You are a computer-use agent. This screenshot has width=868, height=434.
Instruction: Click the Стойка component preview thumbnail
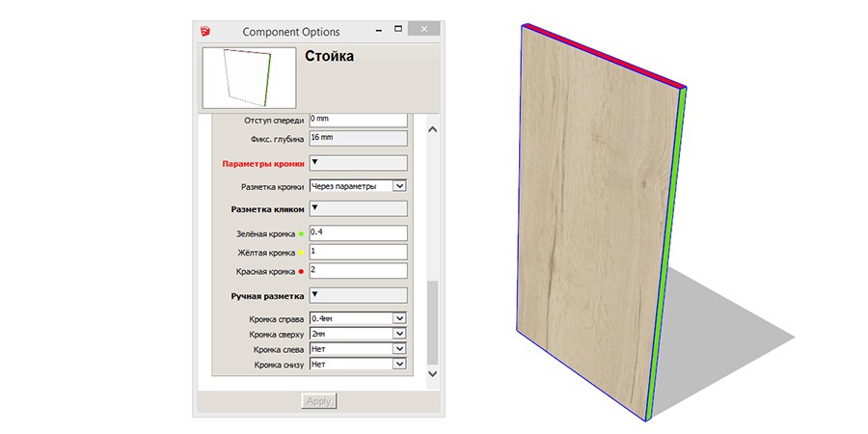coord(249,78)
